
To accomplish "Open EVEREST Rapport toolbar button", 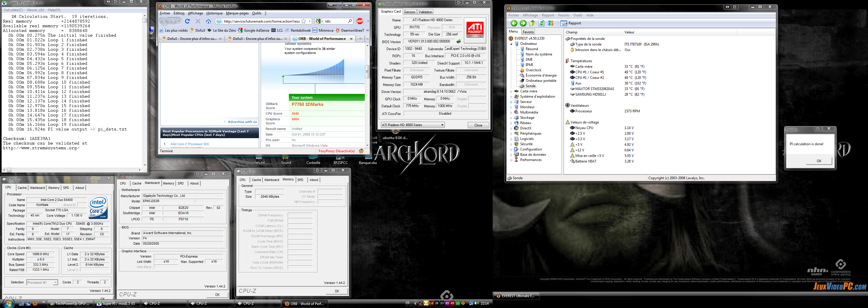I will (x=571, y=23).
